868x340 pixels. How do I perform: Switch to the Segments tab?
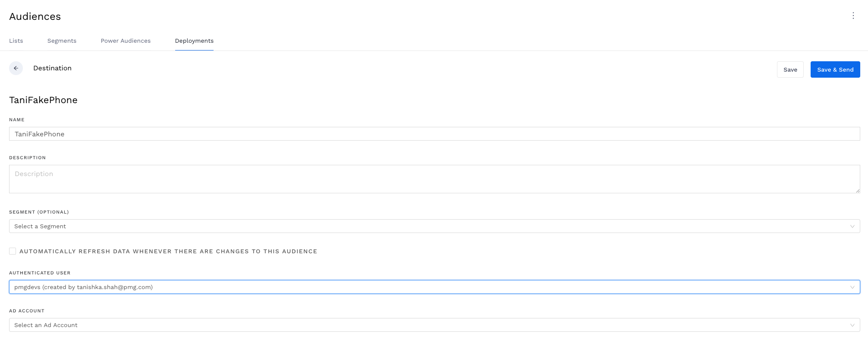click(62, 41)
